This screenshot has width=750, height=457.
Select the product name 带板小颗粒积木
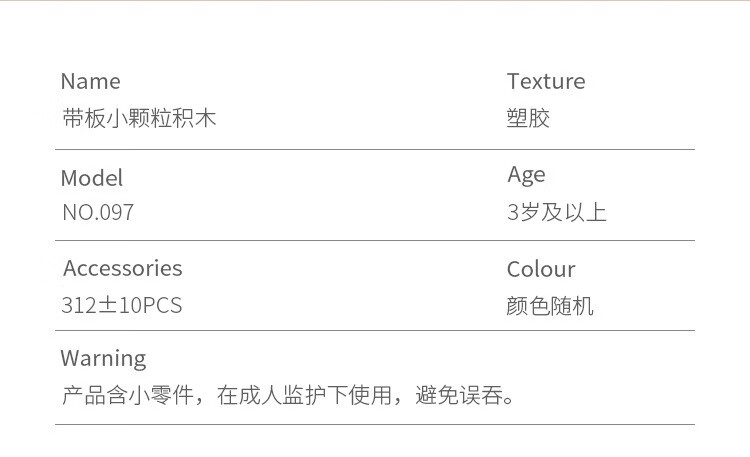tap(138, 119)
